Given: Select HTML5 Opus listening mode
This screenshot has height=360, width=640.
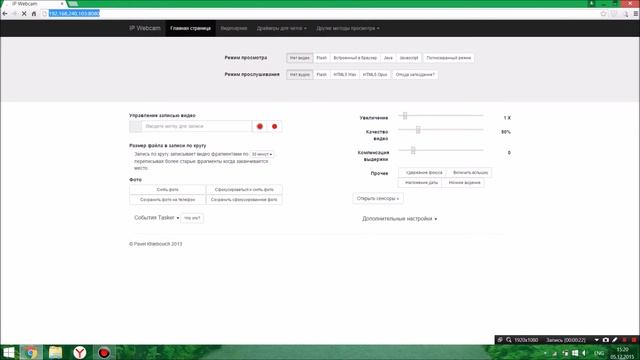Looking at the screenshot, I should tap(375, 75).
